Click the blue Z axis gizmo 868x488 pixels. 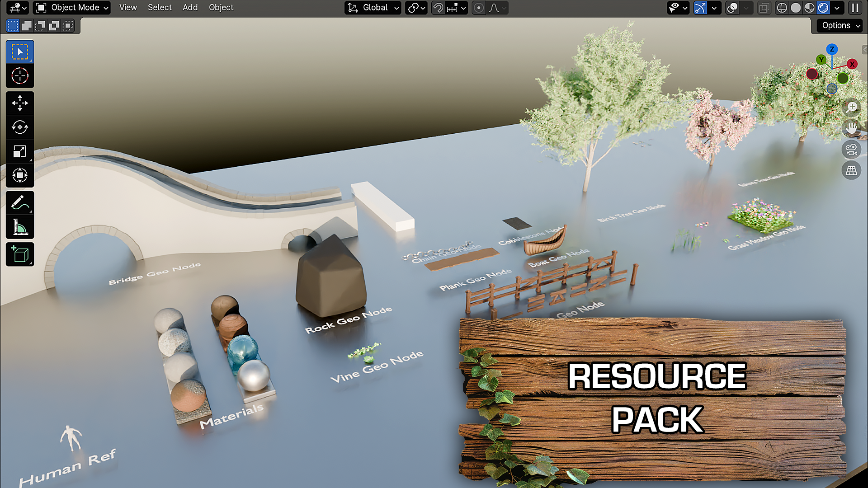pyautogui.click(x=832, y=49)
